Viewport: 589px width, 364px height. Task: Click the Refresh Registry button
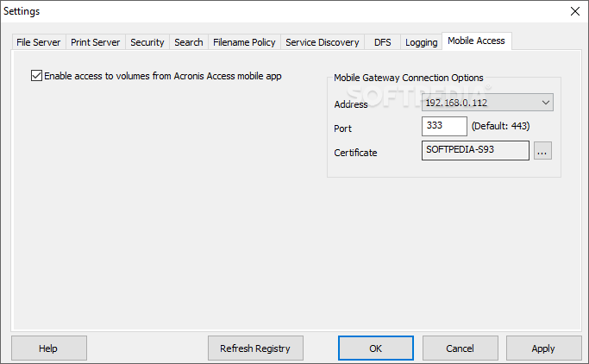255,348
